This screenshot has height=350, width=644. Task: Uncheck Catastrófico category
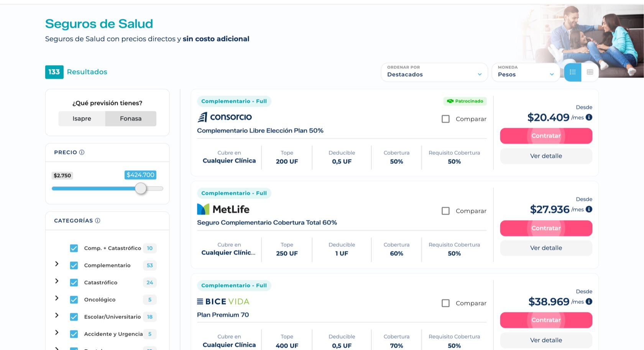[x=74, y=282]
